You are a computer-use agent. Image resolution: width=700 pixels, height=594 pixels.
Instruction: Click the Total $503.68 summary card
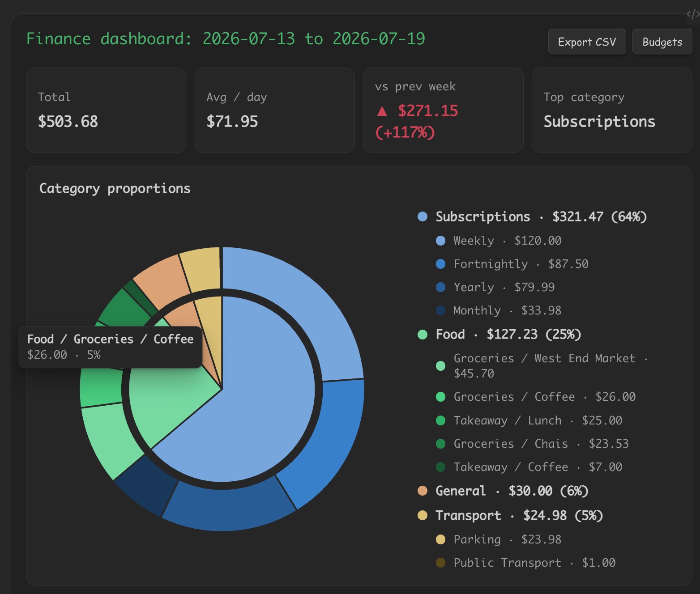[106, 110]
